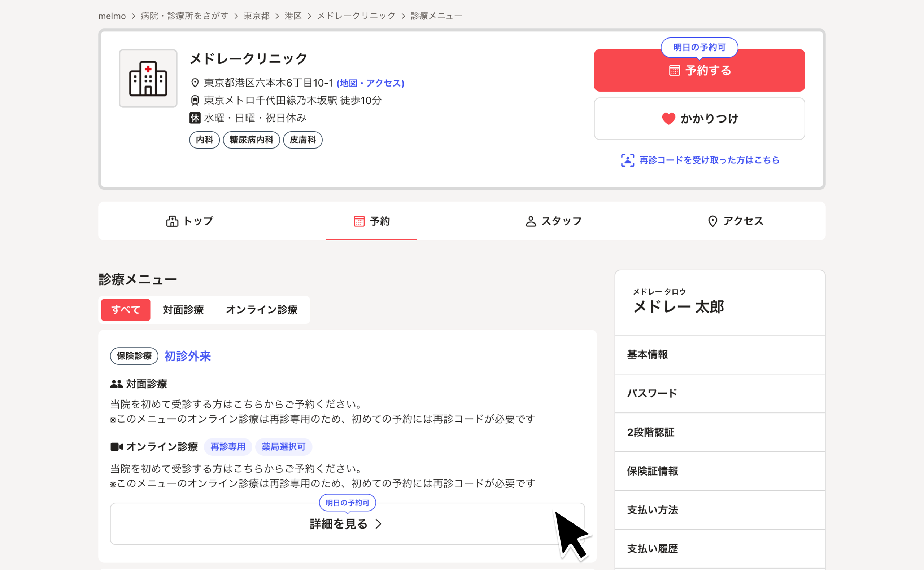
Task: Open the スタッフ tab
Action: coord(553,221)
